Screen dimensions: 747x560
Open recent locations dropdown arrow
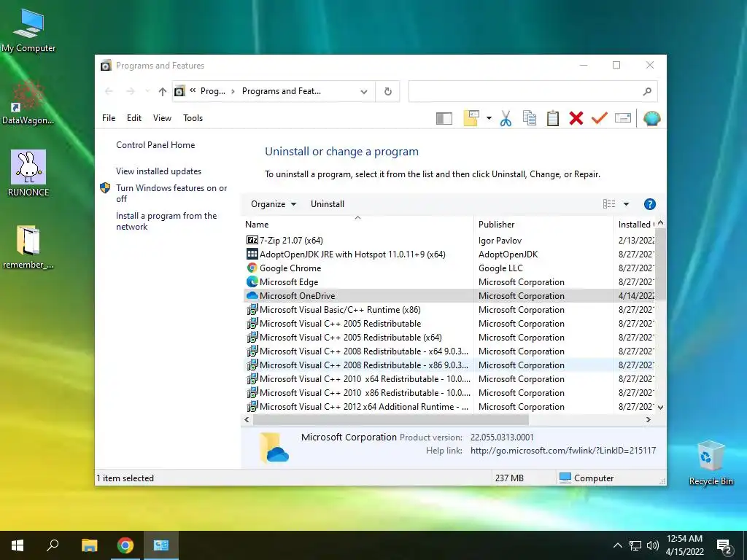(147, 91)
